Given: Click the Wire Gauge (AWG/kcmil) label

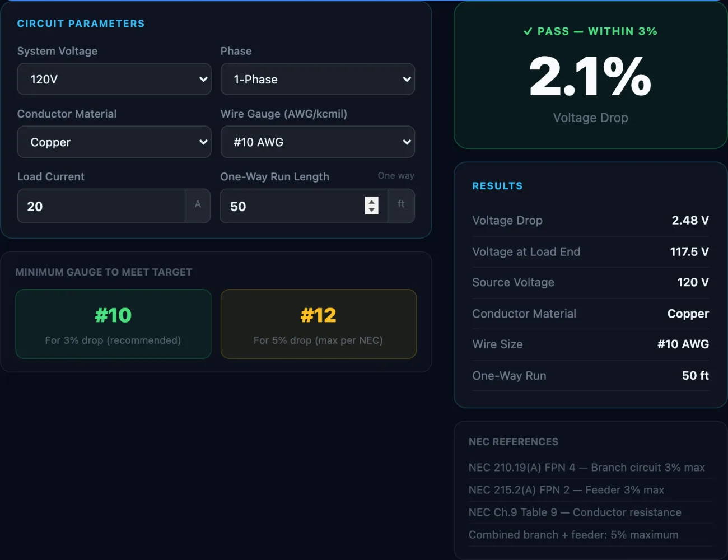Looking at the screenshot, I should pos(284,114).
